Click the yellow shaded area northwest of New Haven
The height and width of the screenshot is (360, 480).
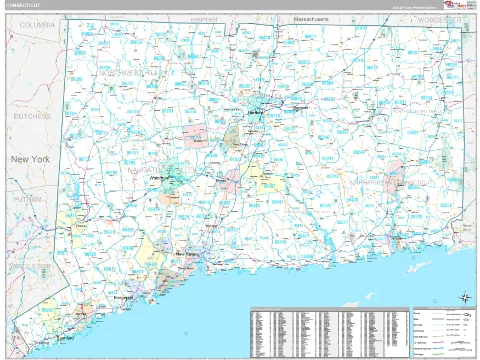click(x=149, y=252)
